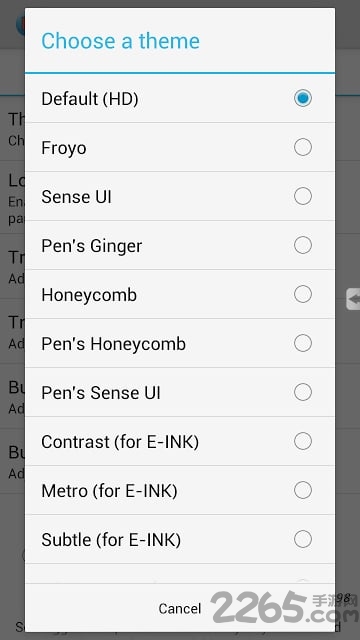Tap the Metro (for E-INK) label text

109,491
